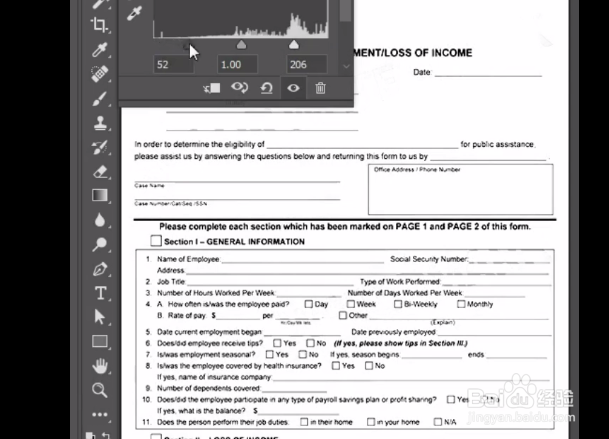Screen dimensions: 609x439
Task: Click the 'Case Name' label
Action: click(x=149, y=186)
